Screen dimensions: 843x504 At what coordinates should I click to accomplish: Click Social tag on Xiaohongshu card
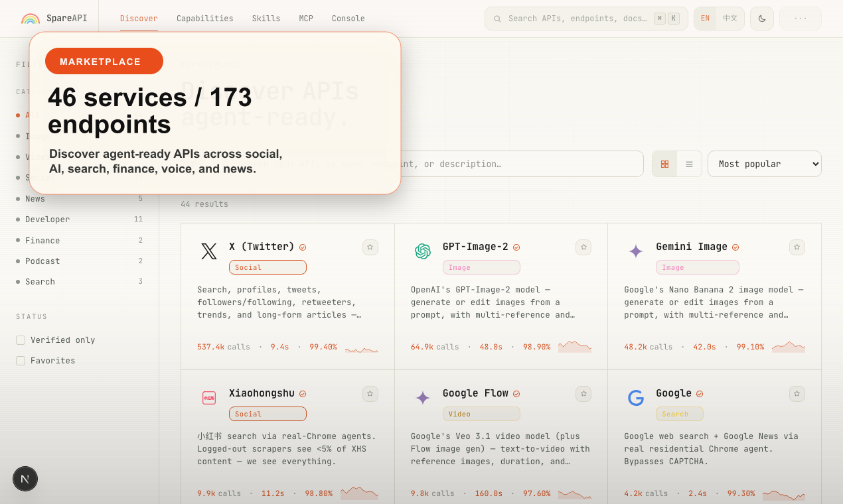click(268, 414)
